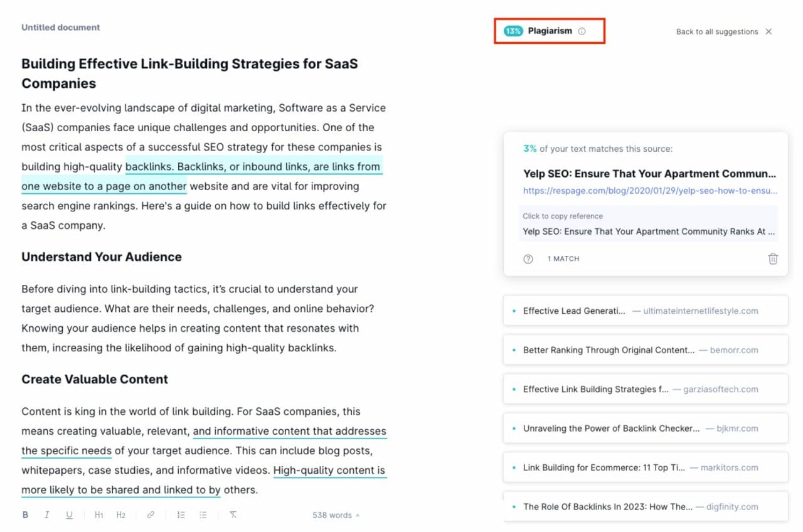Delete the Yelp SEO match using the trash icon
This screenshot has height=532, width=803.
tap(773, 258)
